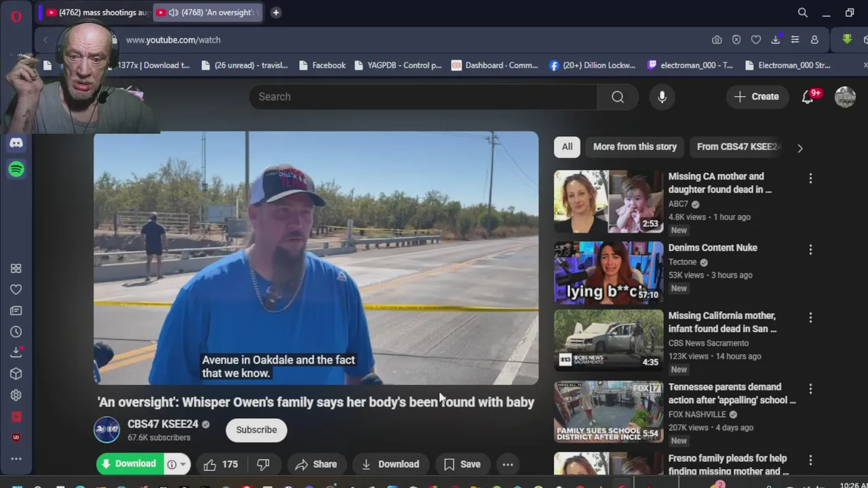Open Bookmarks heart in the Opera sidebar
Image resolution: width=868 pixels, height=488 pixels.
tap(16, 289)
